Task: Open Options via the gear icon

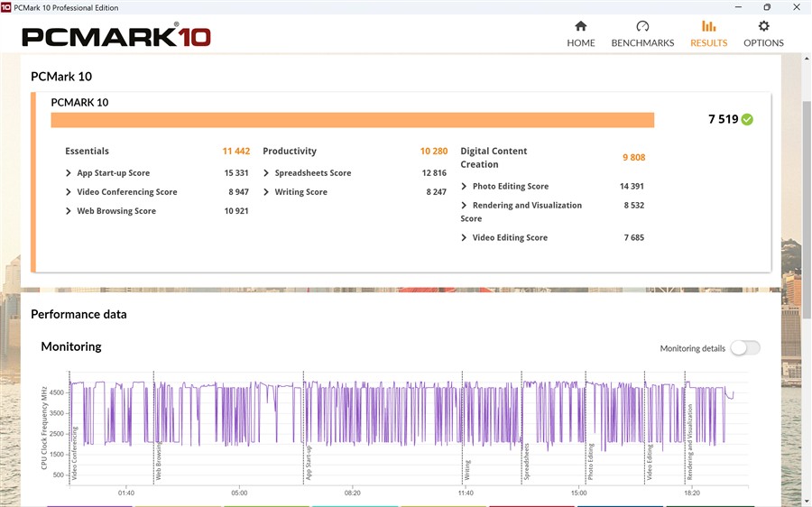Action: pos(763,26)
